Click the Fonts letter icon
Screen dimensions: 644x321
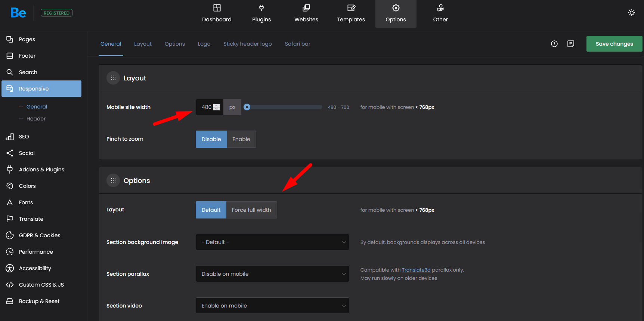click(10, 202)
